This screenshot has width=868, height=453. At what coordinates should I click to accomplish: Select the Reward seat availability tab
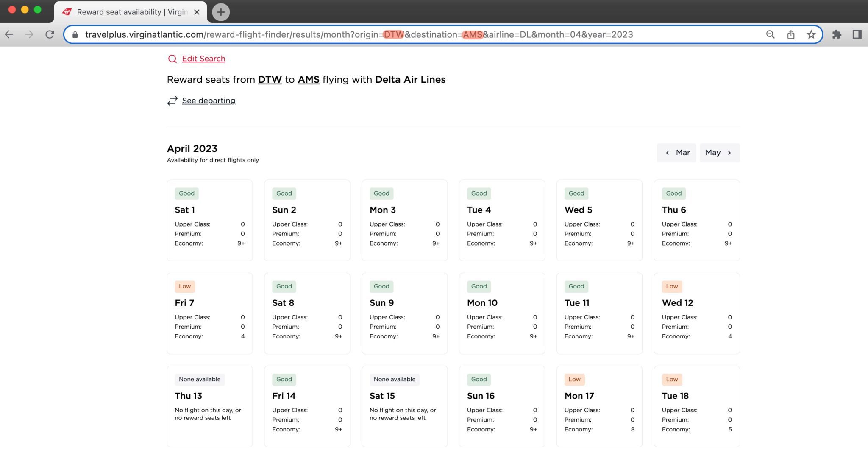[127, 12]
